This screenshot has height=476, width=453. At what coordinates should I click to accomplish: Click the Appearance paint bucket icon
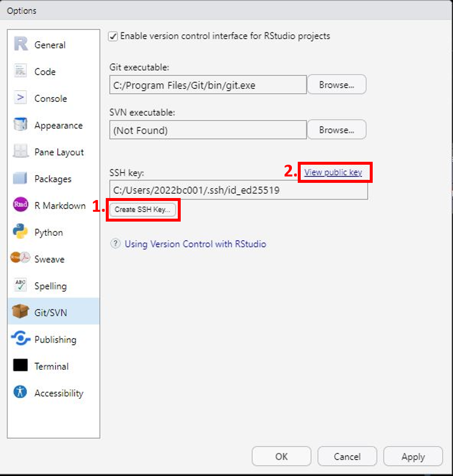point(21,125)
